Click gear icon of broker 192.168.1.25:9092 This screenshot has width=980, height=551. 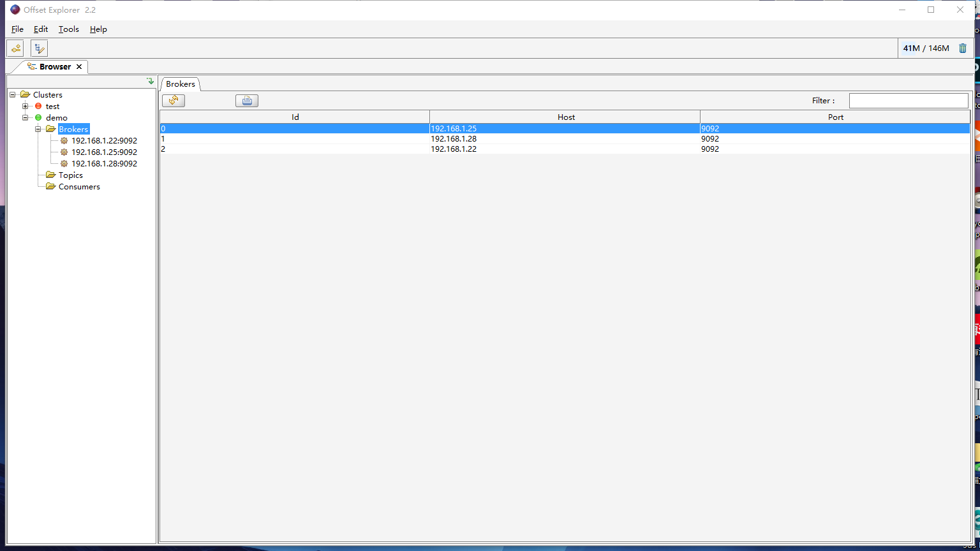tap(64, 152)
